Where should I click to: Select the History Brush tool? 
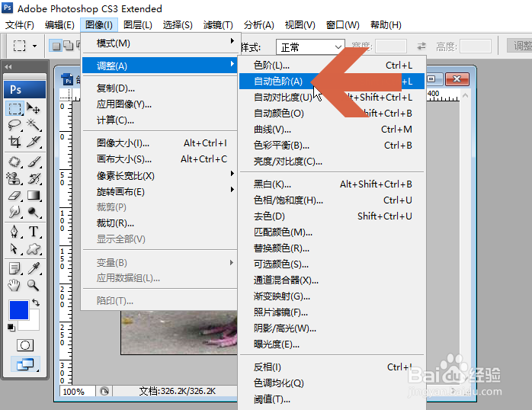click(34, 178)
